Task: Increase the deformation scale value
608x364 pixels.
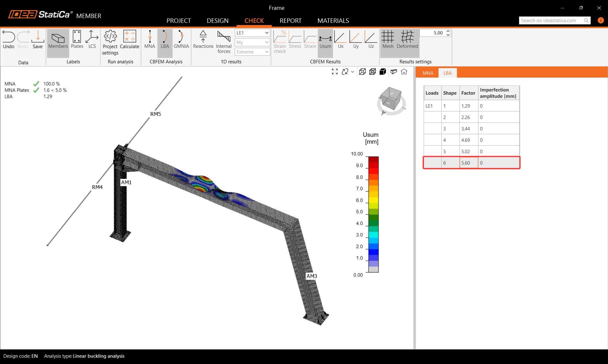Action: click(448, 31)
